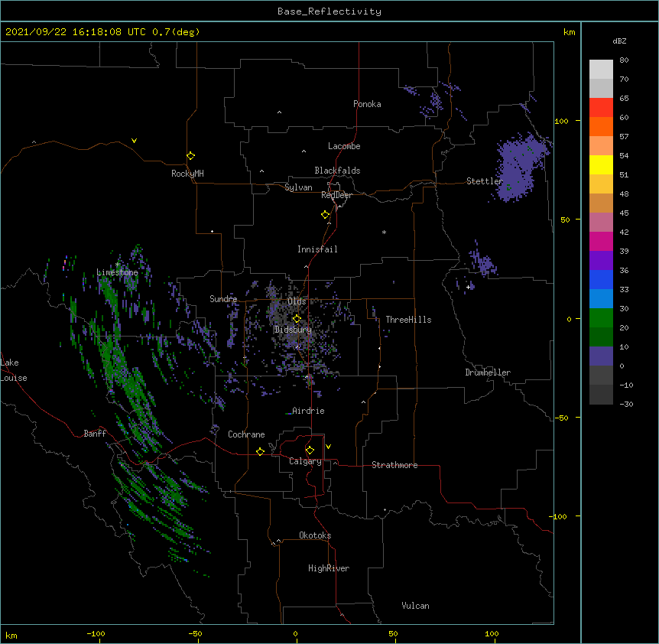
Task: Click the yellow diamond marker at Olds
Action: [297, 318]
